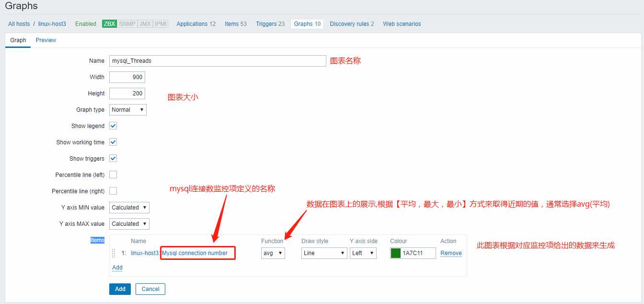Open the avg Function dropdown
Image resolution: width=644 pixels, height=304 pixels.
click(273, 253)
